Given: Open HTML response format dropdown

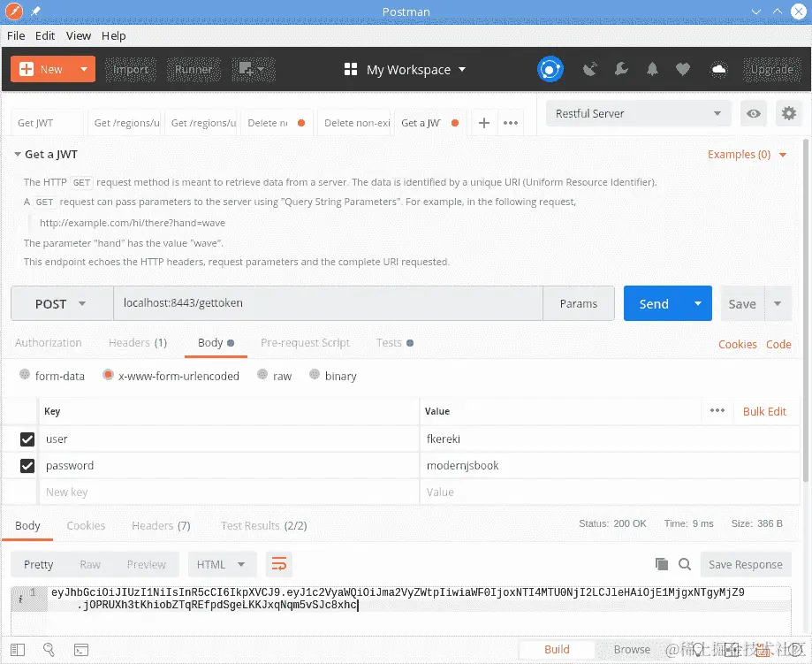Looking at the screenshot, I should 222,564.
